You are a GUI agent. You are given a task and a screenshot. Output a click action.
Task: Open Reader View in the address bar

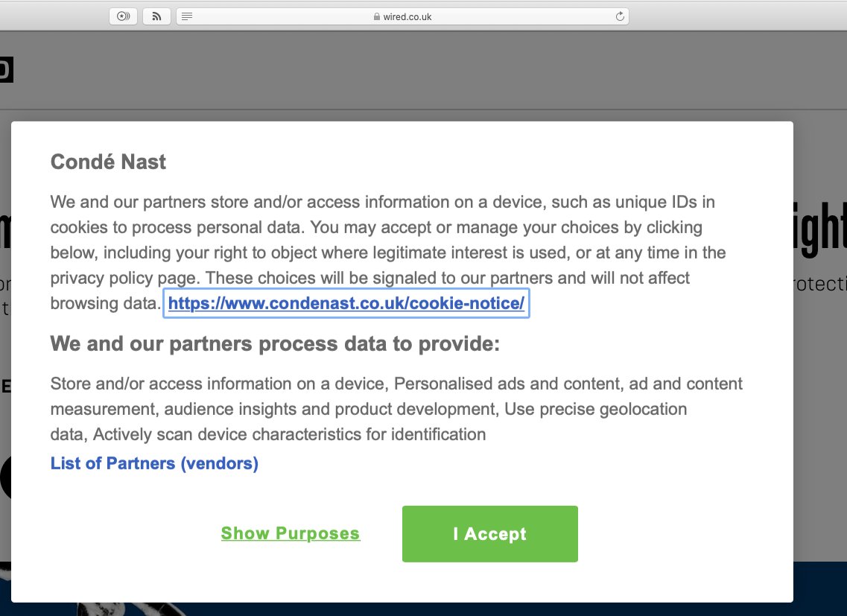point(187,16)
